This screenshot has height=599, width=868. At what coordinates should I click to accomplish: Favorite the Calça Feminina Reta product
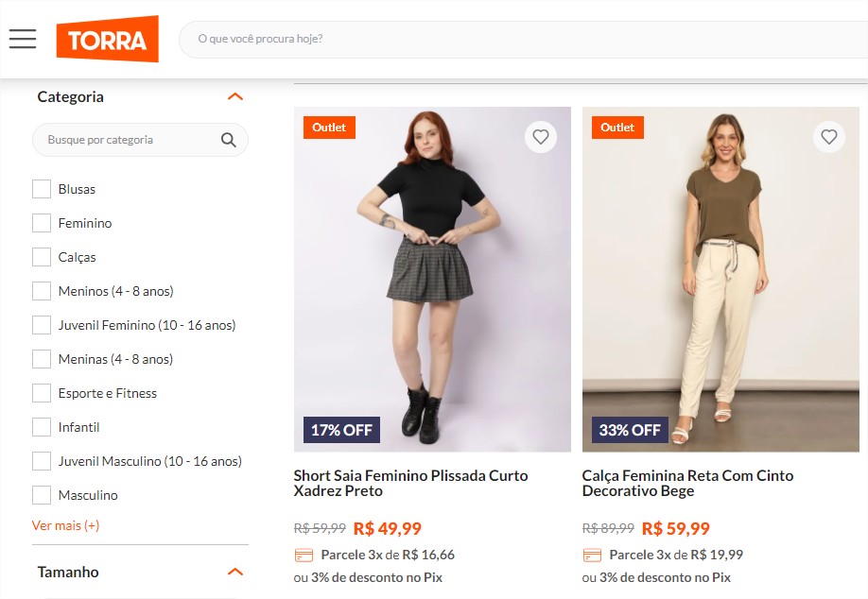pyautogui.click(x=829, y=137)
